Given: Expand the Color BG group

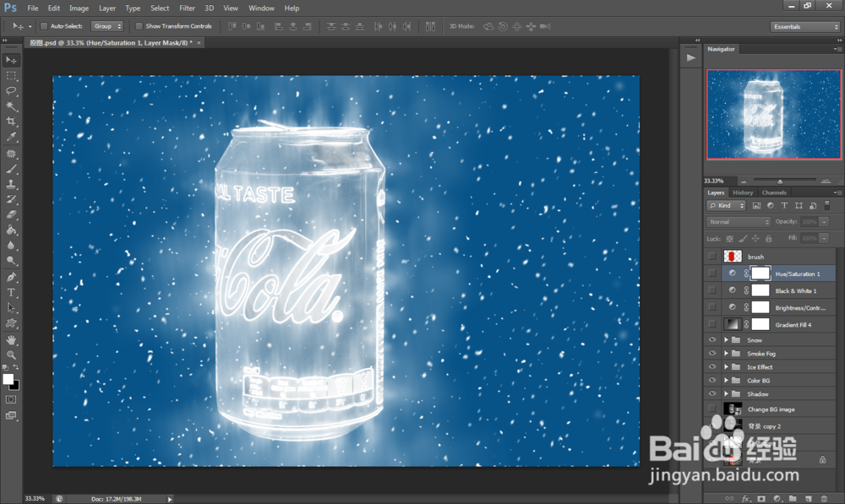Looking at the screenshot, I should point(726,380).
